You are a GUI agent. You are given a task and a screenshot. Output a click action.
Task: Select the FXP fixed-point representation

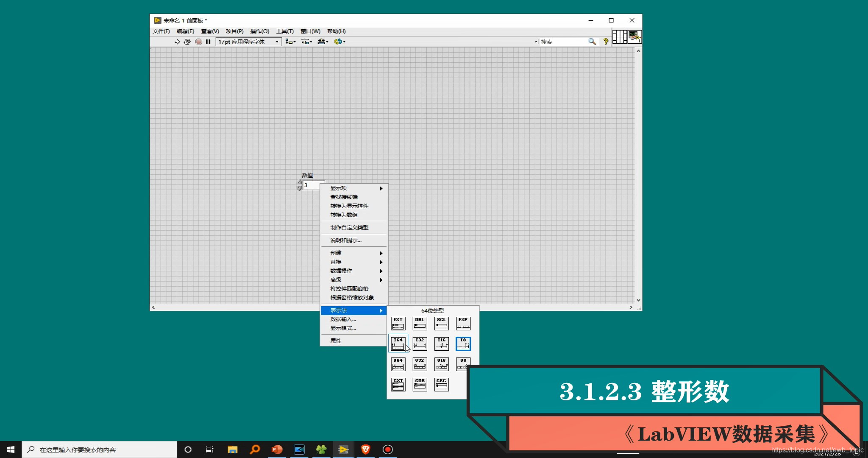[463, 324]
